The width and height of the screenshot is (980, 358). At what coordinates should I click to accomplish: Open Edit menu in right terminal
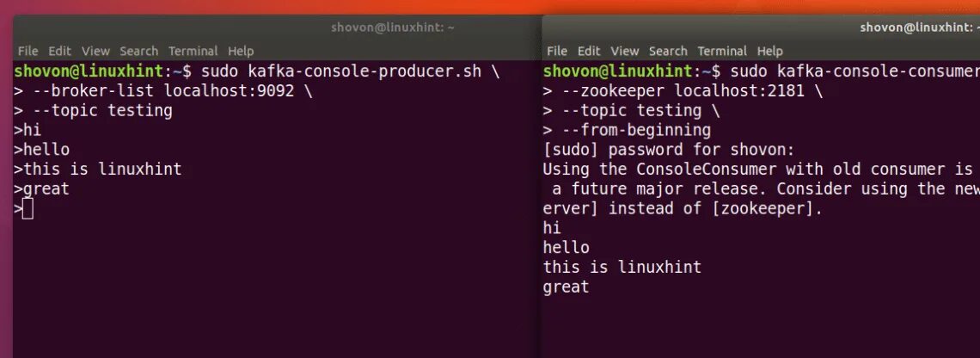(589, 52)
